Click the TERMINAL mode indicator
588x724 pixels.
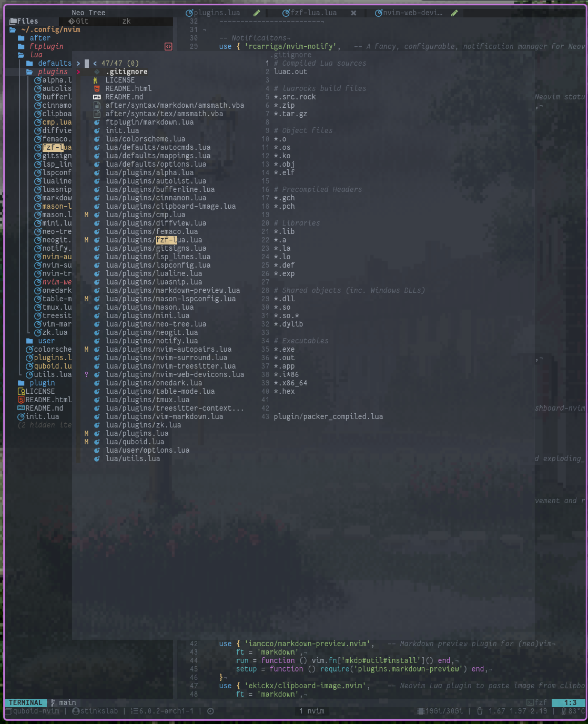click(25, 702)
